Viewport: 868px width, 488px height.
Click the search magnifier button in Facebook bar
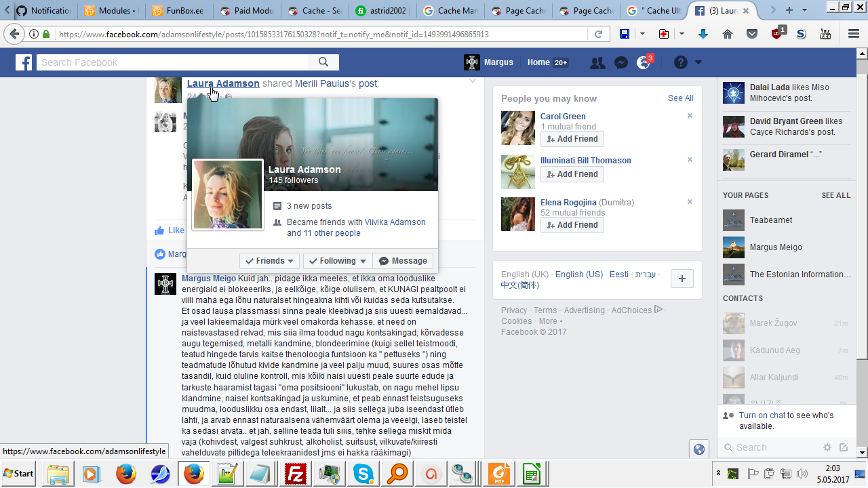click(323, 62)
